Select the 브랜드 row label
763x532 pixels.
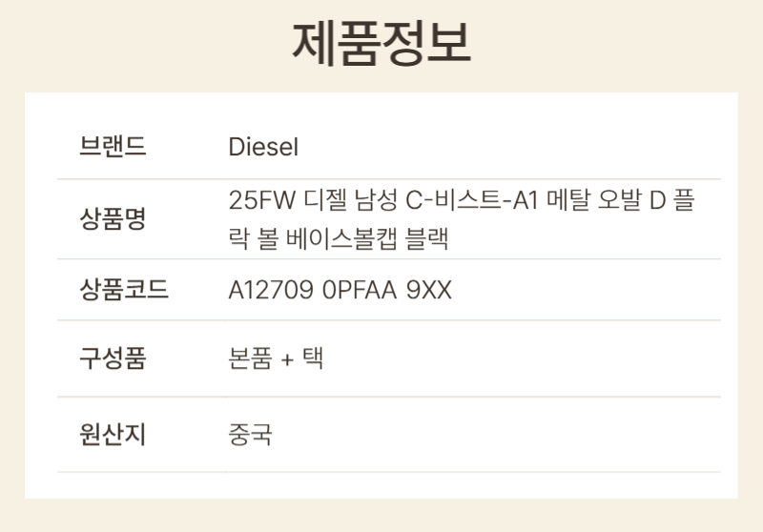pyautogui.click(x=113, y=148)
